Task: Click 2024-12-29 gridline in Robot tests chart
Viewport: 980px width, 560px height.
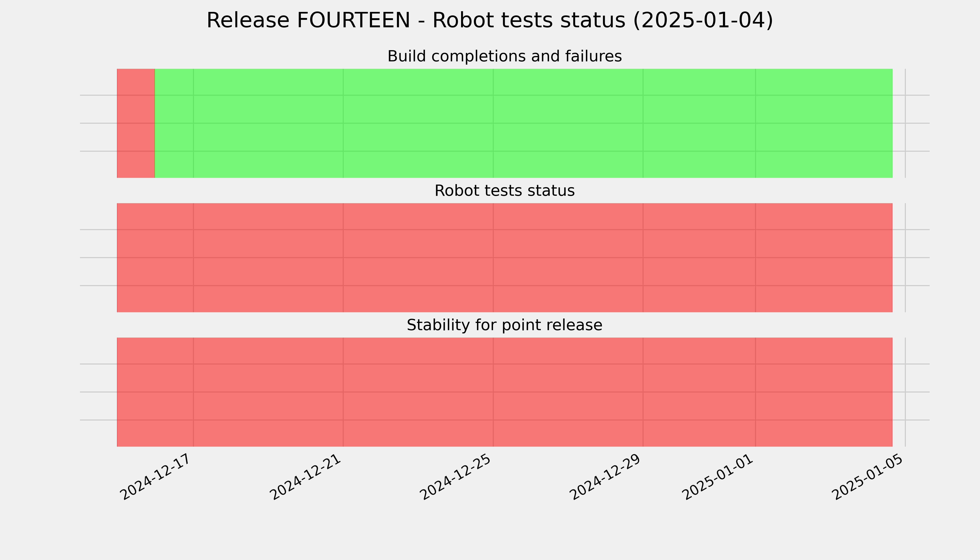Action: [643, 258]
